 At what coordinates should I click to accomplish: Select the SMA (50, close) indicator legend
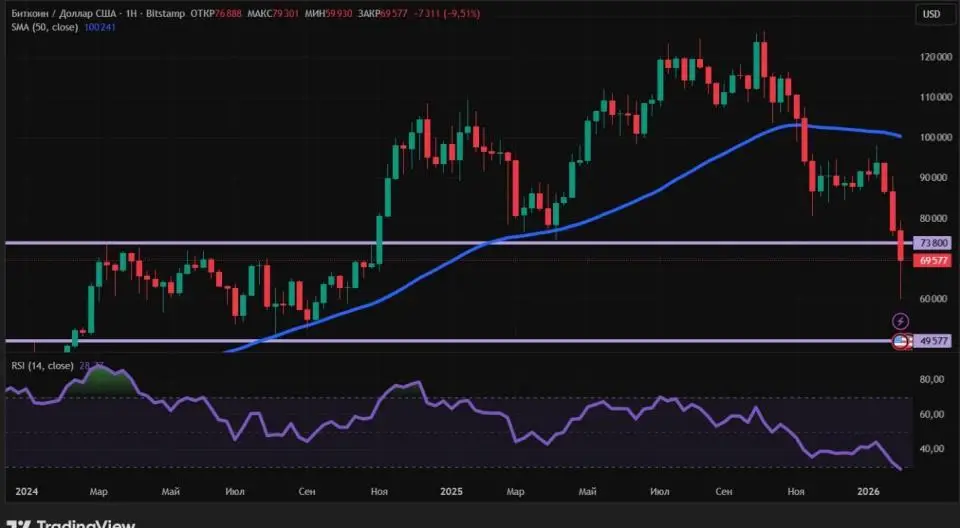[x=45, y=27]
